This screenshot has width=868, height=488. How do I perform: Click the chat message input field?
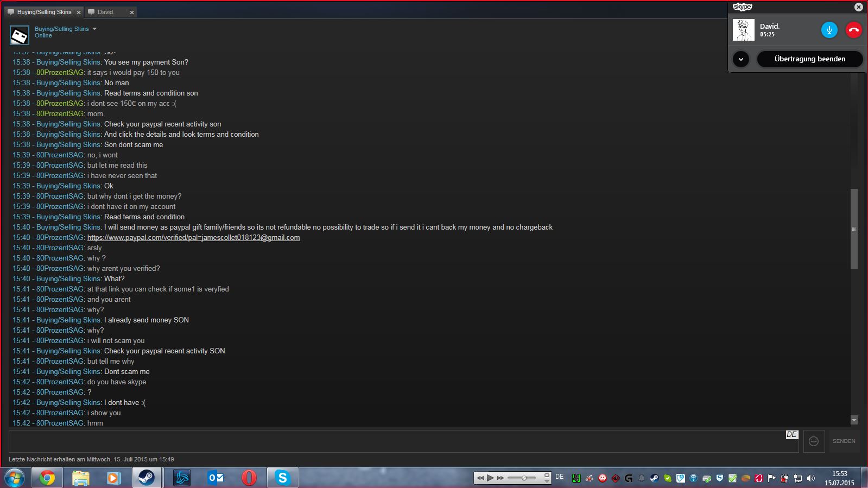pyautogui.click(x=396, y=441)
